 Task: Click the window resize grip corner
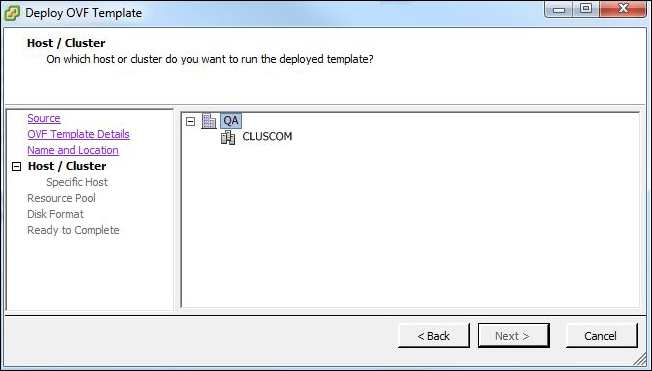pyautogui.click(x=642, y=359)
